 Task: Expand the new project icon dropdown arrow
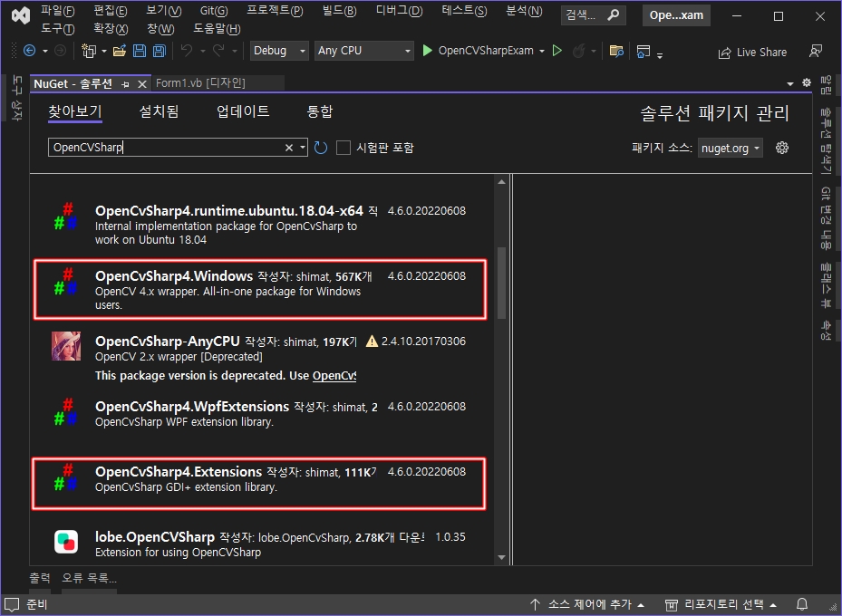point(104,51)
